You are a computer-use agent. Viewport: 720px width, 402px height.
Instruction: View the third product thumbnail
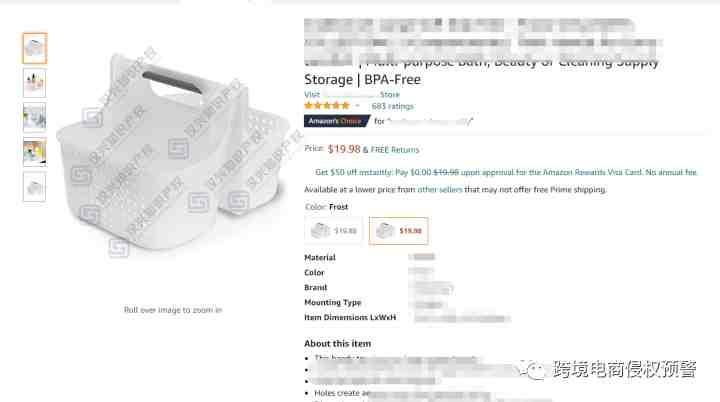click(x=34, y=117)
